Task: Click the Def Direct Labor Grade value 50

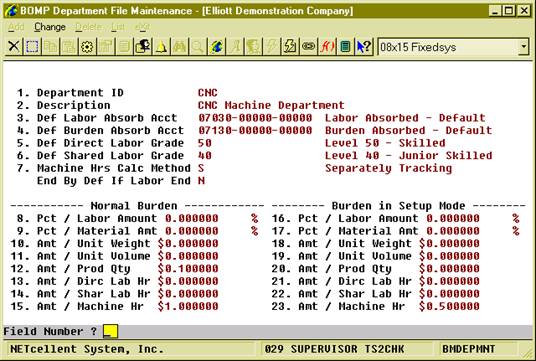Action: [x=205, y=143]
